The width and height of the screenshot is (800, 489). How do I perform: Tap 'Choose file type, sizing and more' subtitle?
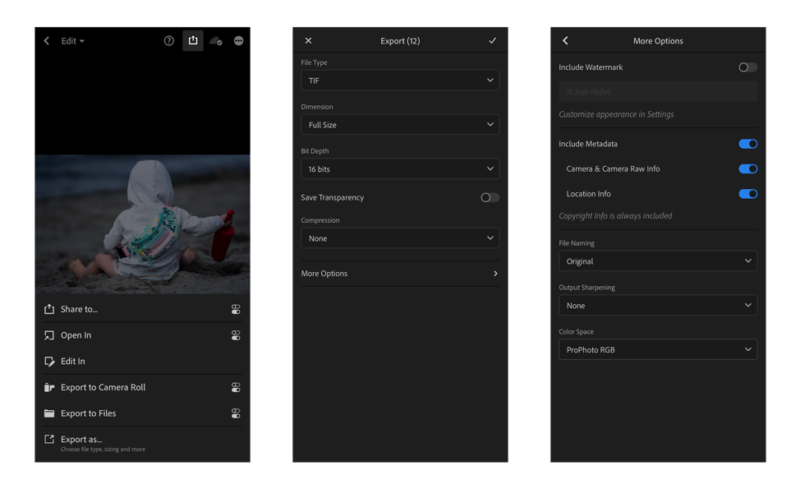103,450
